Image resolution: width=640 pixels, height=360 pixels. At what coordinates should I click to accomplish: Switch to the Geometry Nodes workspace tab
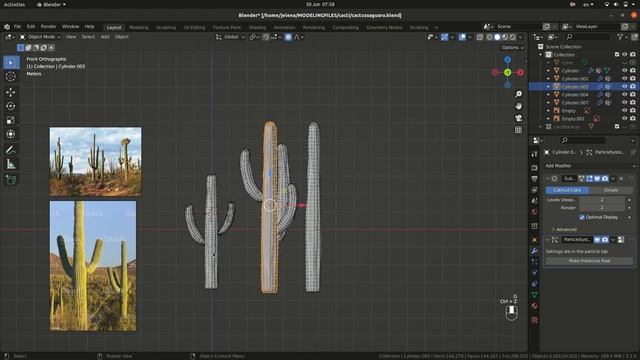384,27
